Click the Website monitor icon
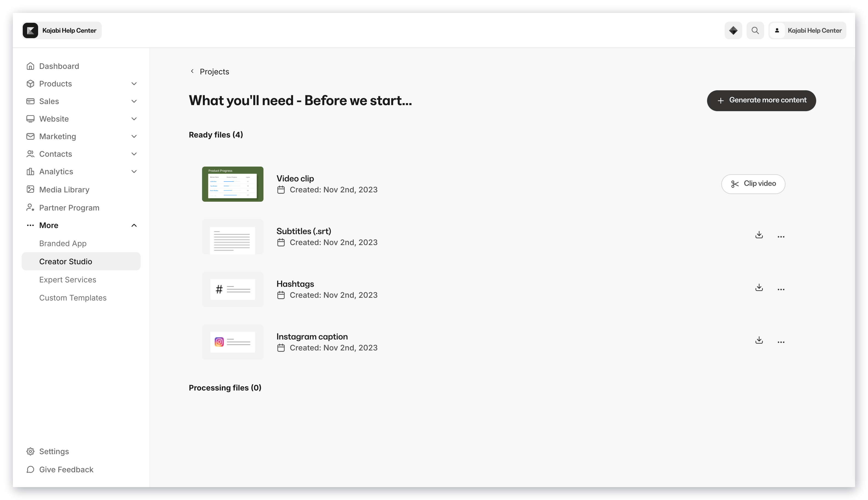This screenshot has width=868, height=500. pos(30,119)
